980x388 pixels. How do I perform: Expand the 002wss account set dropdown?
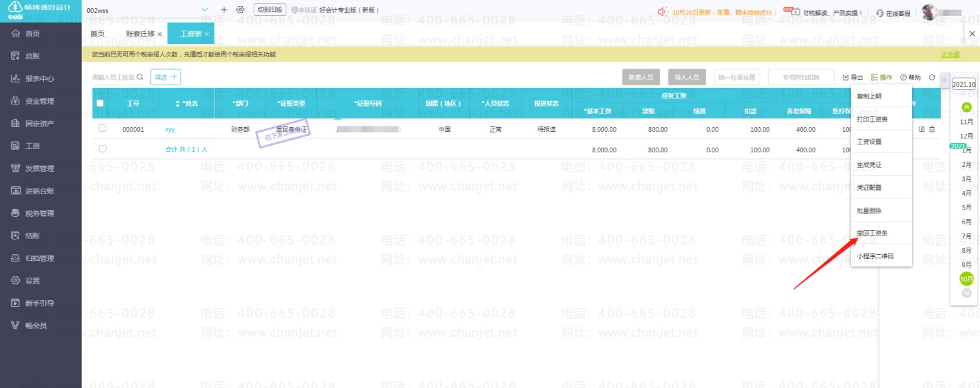(x=204, y=10)
